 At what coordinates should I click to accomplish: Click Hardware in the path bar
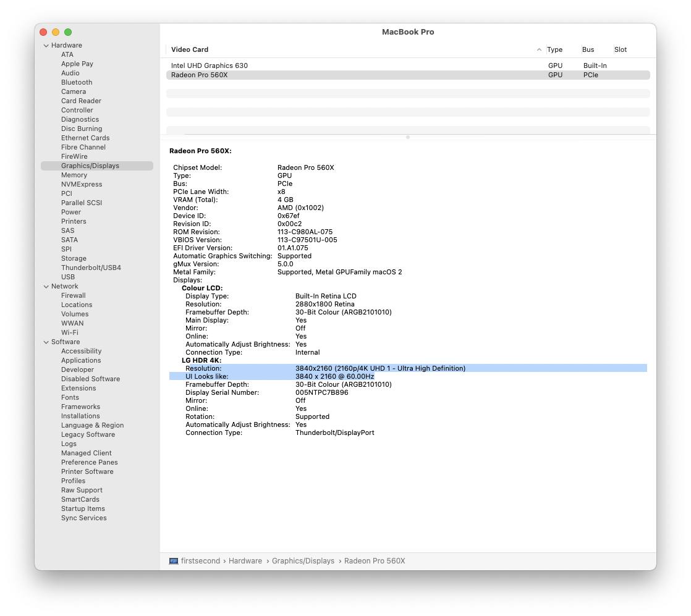pyautogui.click(x=245, y=561)
